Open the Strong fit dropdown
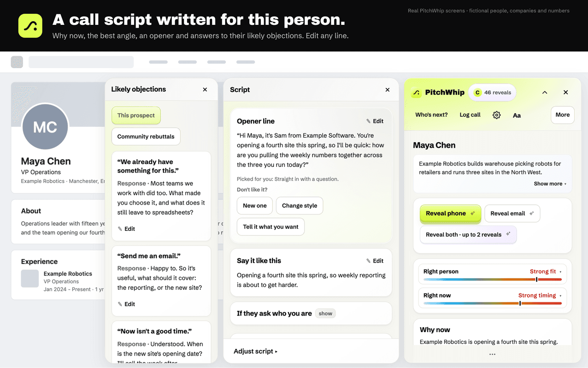This screenshot has width=588, height=368. pyautogui.click(x=546, y=271)
